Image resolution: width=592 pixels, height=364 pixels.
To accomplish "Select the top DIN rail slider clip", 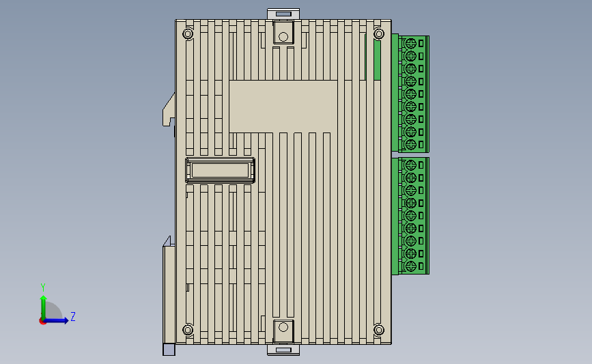I will tap(283, 14).
